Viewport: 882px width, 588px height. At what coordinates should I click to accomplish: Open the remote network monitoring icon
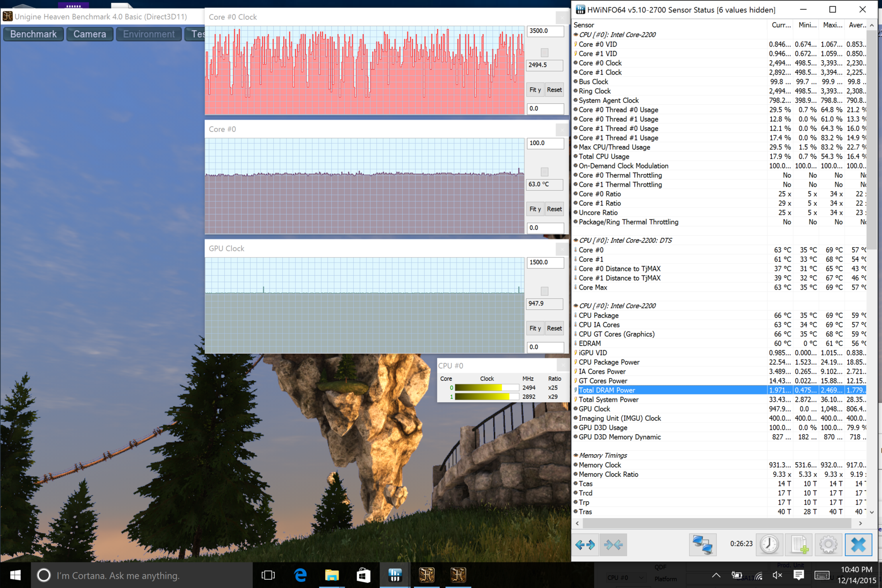[x=702, y=544]
